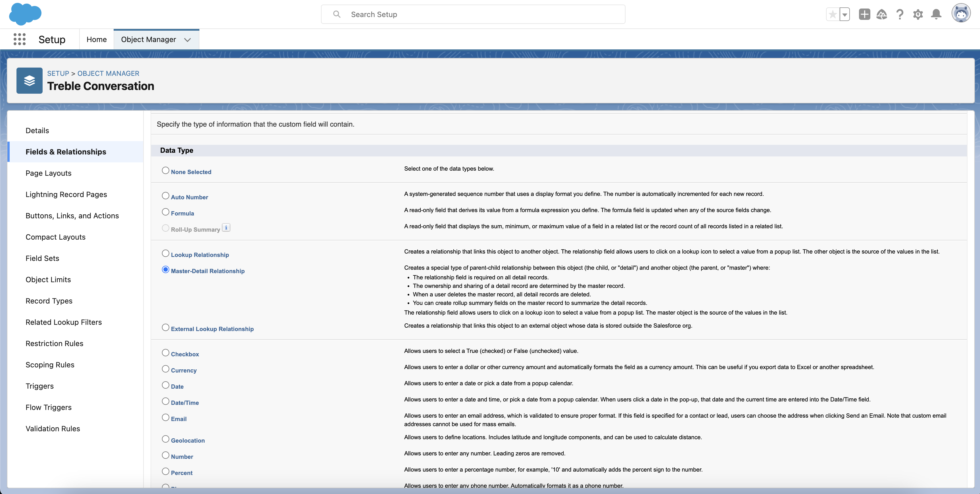Switch to the Home tab
Image resolution: width=980 pixels, height=494 pixels.
coord(97,39)
